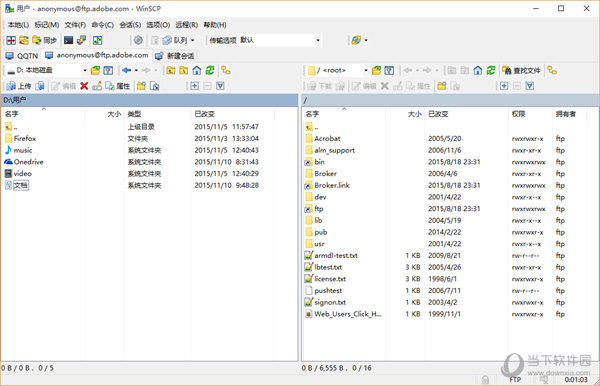Screen dimensions: 600x386
Task: Open the 帮助(H) menu
Action: tap(215, 25)
